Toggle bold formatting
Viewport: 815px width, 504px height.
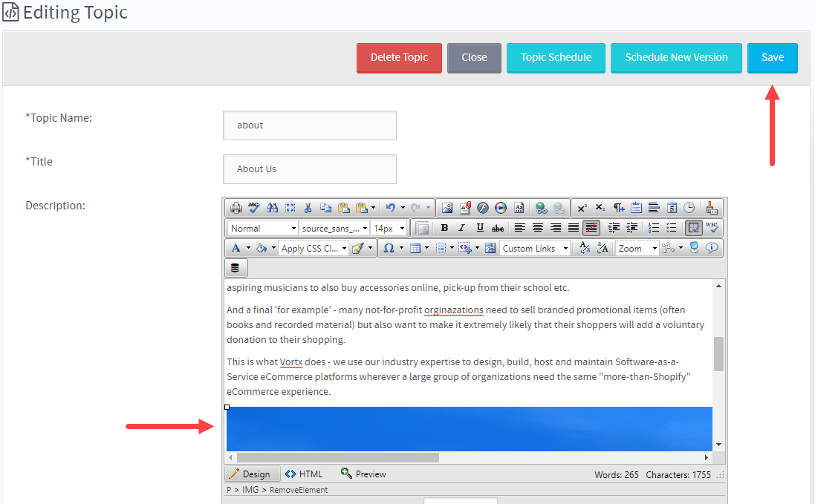click(x=445, y=227)
